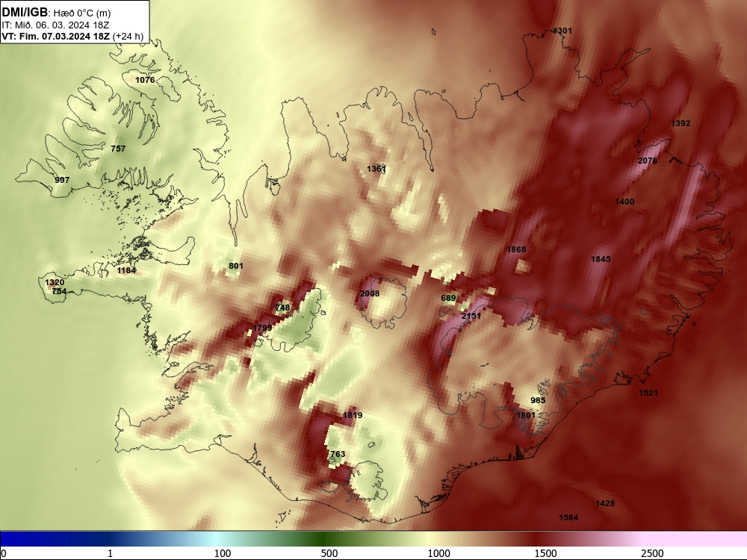Click the DMI/IGB title label

click(x=25, y=12)
